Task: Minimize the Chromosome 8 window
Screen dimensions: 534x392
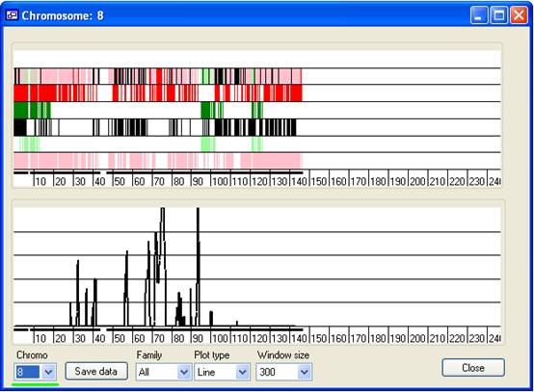Action: point(479,15)
